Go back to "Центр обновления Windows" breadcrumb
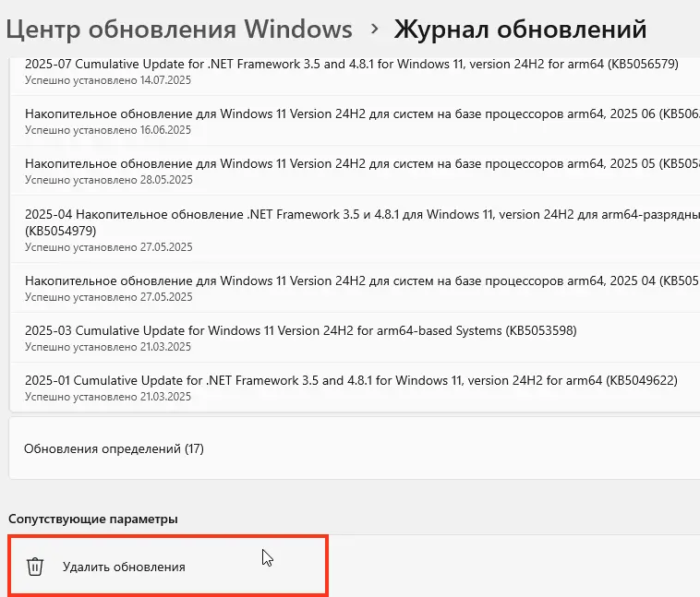Screen dimensions: 700x597 pyautogui.click(x=179, y=30)
